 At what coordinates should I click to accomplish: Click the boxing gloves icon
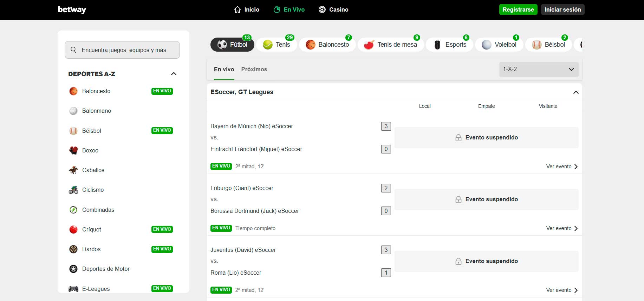[73, 150]
